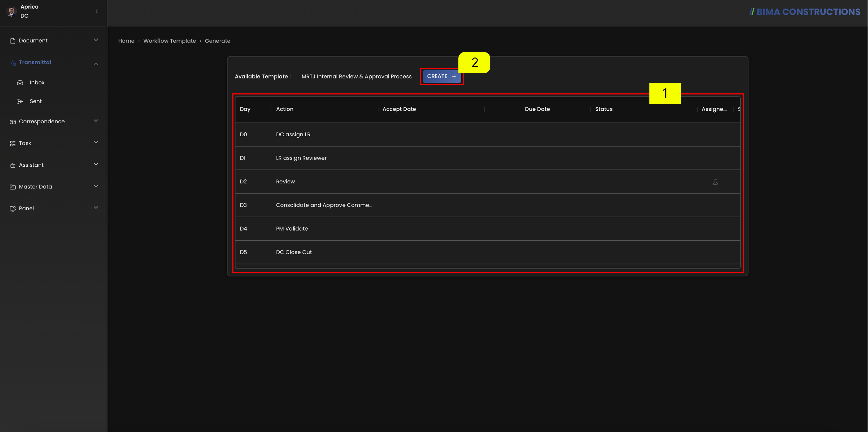Screen dimensions: 868x432
Task: Click the Transmittal icon in sidebar
Action: click(13, 62)
